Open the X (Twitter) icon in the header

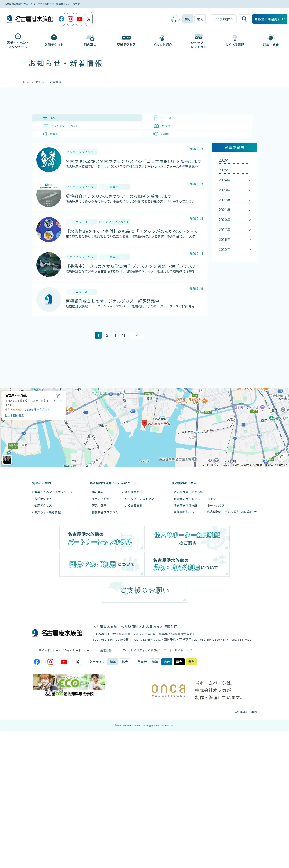tap(88, 19)
